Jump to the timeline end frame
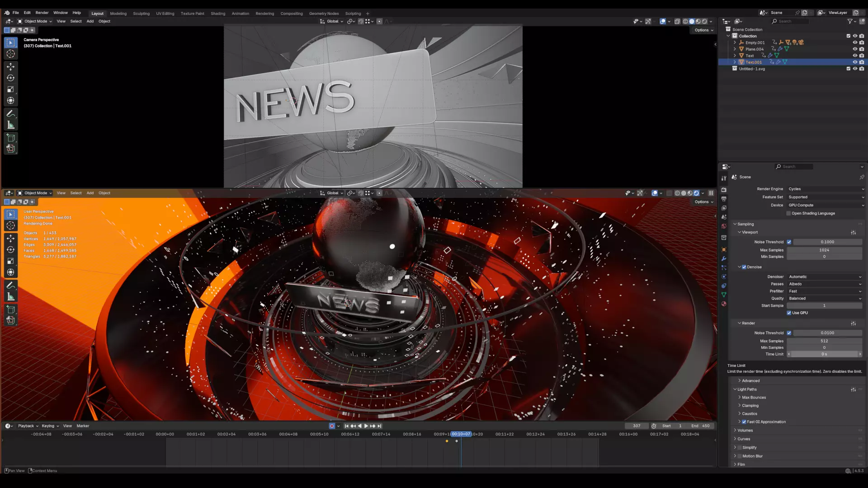 pos(380,426)
